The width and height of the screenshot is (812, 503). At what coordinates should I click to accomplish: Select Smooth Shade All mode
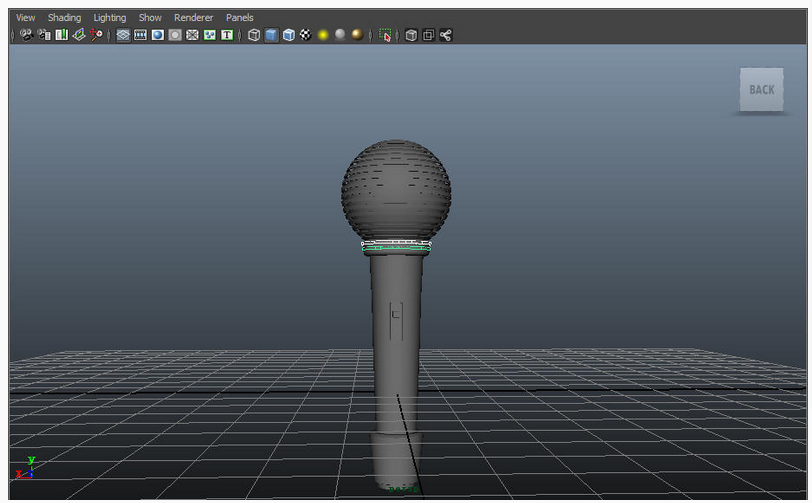[x=271, y=35]
